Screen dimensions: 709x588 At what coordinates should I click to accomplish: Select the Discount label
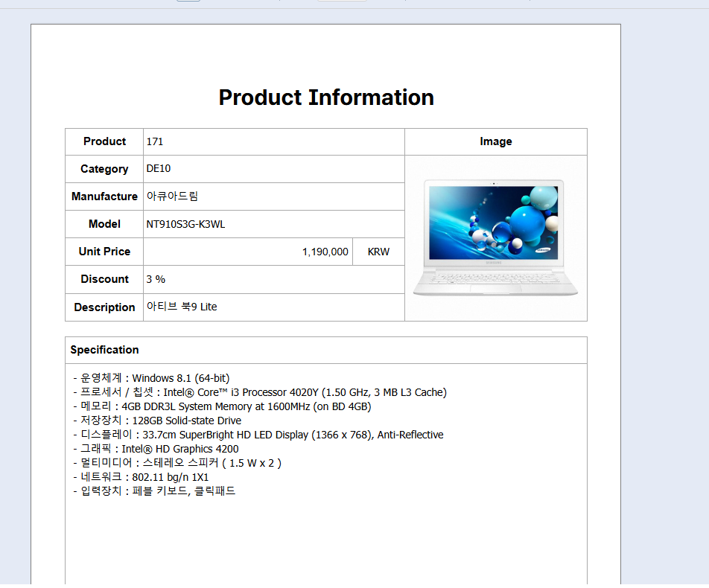click(x=104, y=279)
